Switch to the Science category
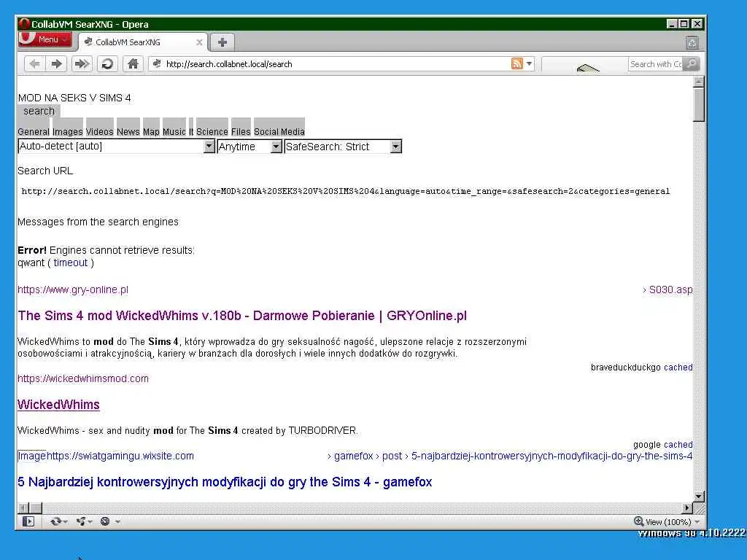Screen dimensions: 747x560 [212, 131]
